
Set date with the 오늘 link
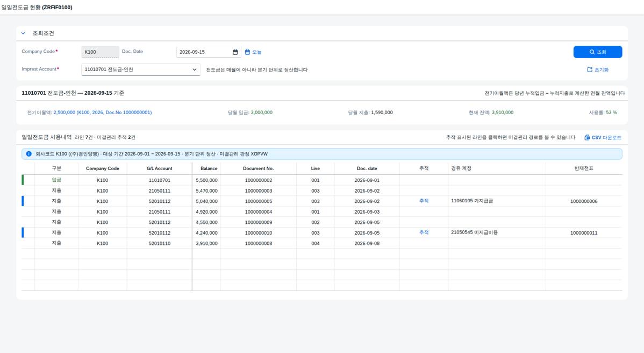(253, 52)
